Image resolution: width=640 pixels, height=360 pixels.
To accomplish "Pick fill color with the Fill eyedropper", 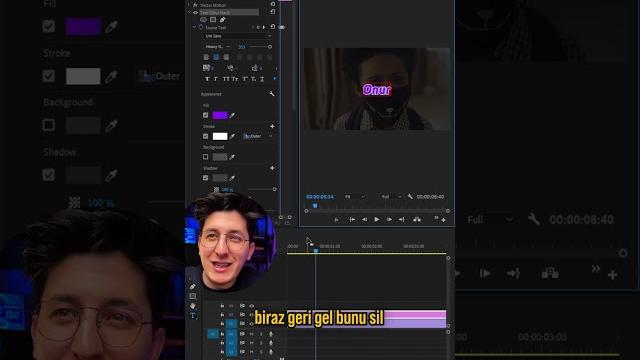I will 232,116.
